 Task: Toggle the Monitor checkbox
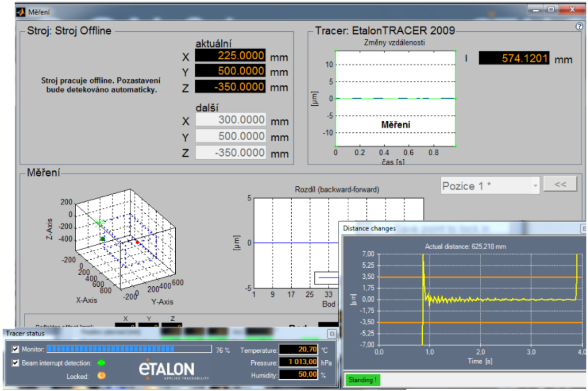pyautogui.click(x=15, y=349)
